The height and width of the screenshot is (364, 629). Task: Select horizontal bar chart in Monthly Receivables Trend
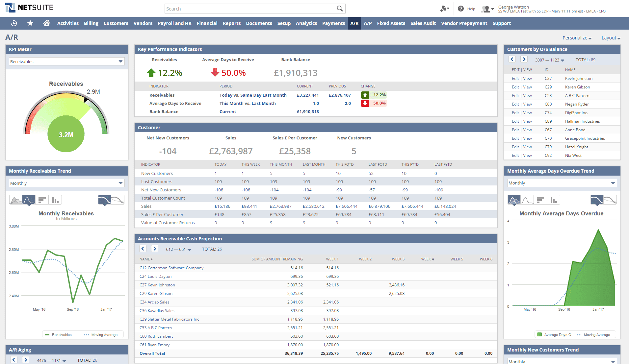pyautogui.click(x=42, y=200)
